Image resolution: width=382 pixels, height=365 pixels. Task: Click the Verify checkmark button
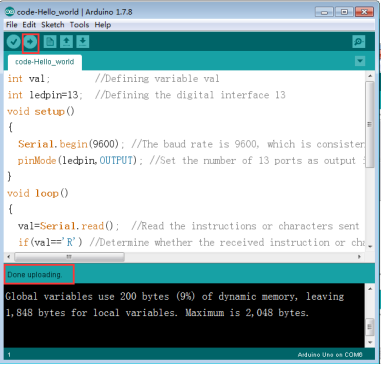tap(14, 42)
